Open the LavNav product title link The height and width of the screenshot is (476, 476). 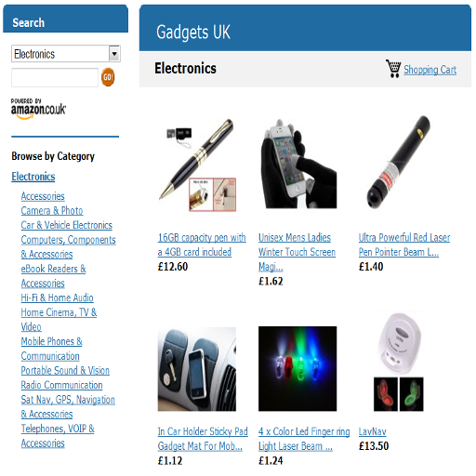coord(373,431)
